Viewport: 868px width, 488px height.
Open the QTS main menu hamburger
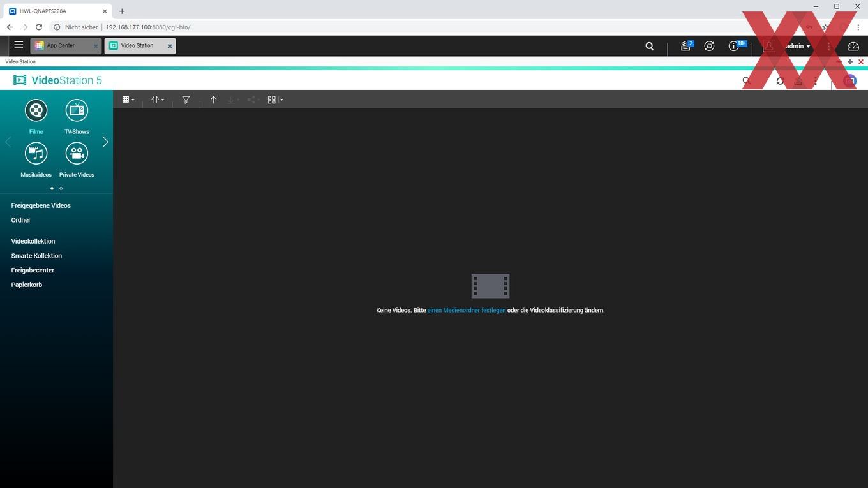coord(19,45)
